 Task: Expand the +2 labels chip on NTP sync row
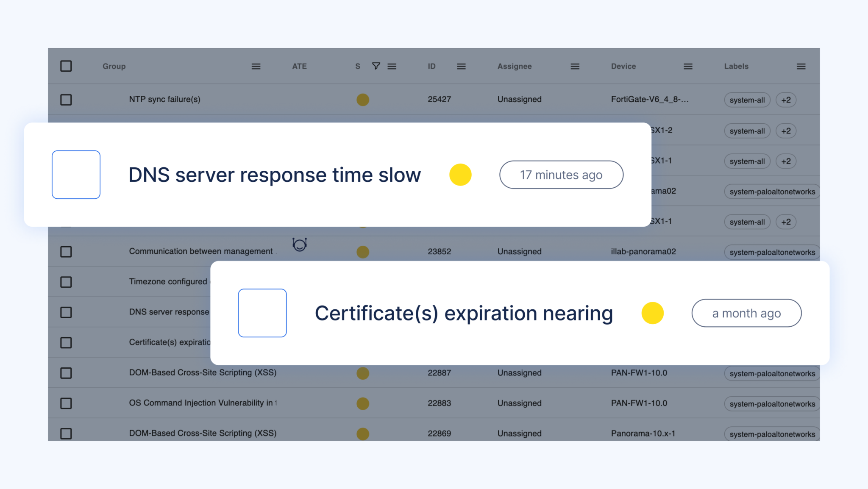click(x=786, y=100)
